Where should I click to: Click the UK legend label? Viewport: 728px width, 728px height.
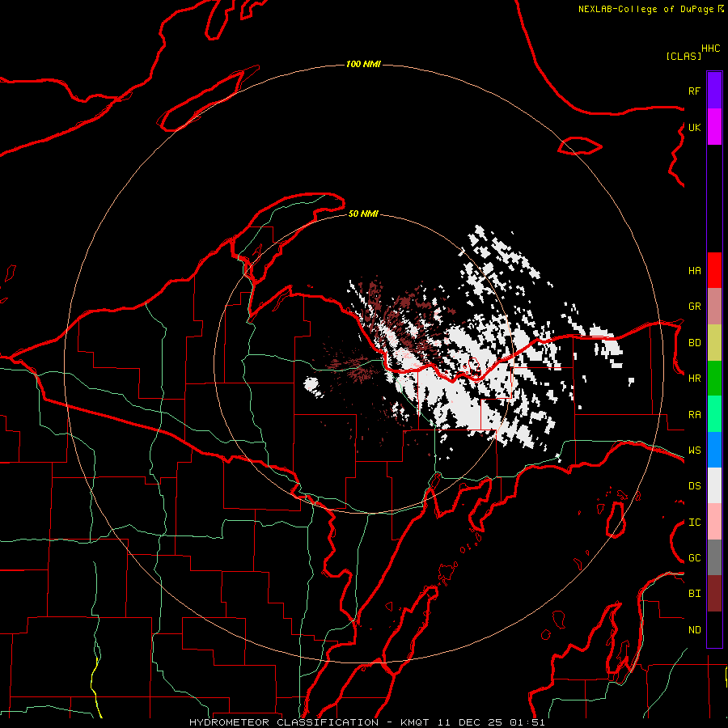click(x=694, y=127)
